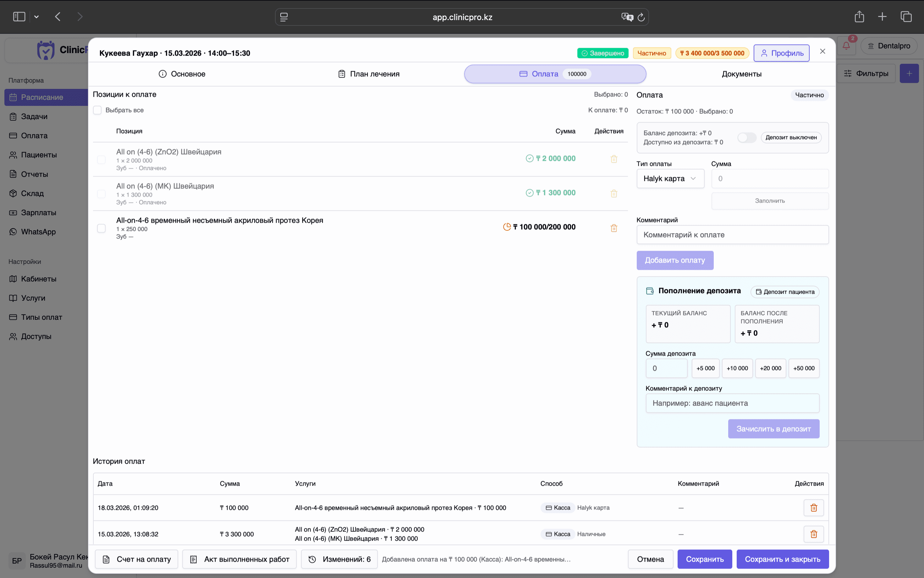Image resolution: width=924 pixels, height=578 pixels.
Task: Add +10 000 to the deposit amount
Action: pyautogui.click(x=737, y=368)
